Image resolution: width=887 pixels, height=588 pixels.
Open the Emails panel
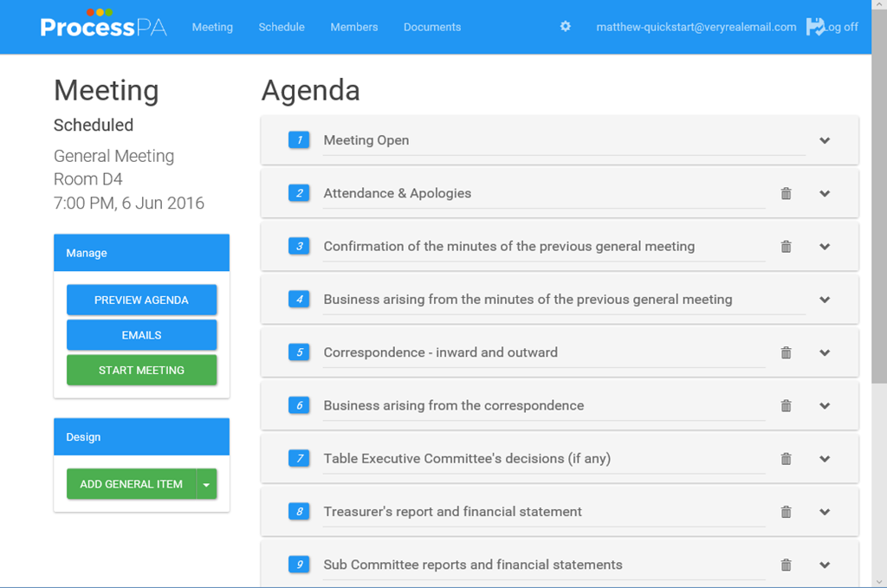coord(141,334)
